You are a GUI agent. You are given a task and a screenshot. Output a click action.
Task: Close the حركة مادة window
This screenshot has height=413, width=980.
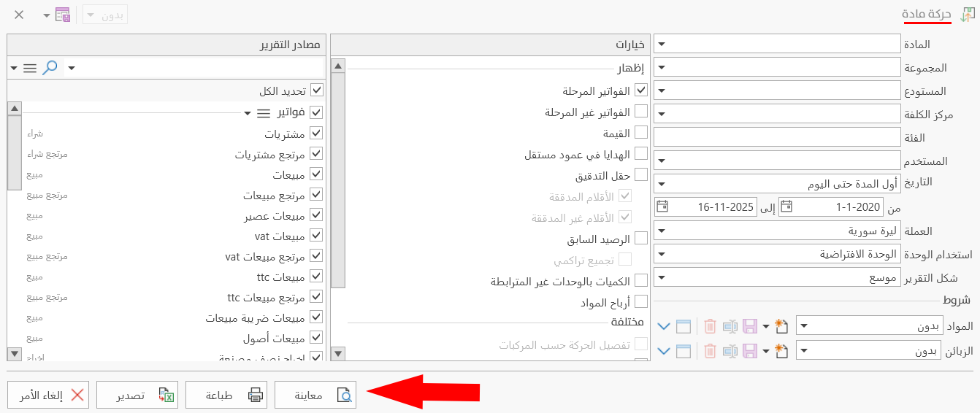[x=19, y=15]
